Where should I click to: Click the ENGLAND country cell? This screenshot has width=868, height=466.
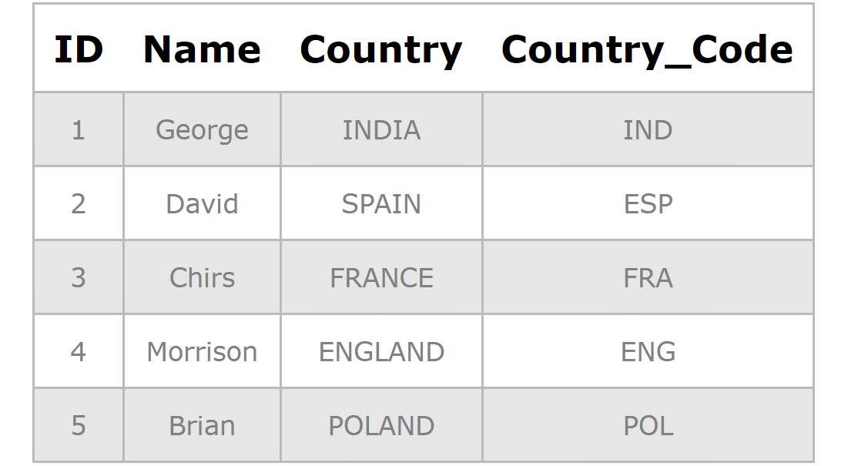tap(381, 351)
